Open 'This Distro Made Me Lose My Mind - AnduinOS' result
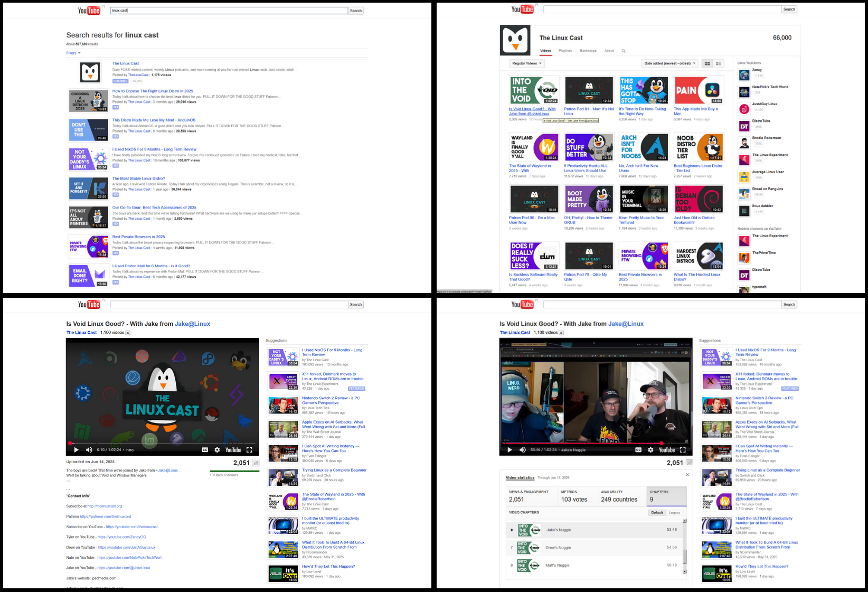Viewport: 868px width, 592px height. coord(154,120)
